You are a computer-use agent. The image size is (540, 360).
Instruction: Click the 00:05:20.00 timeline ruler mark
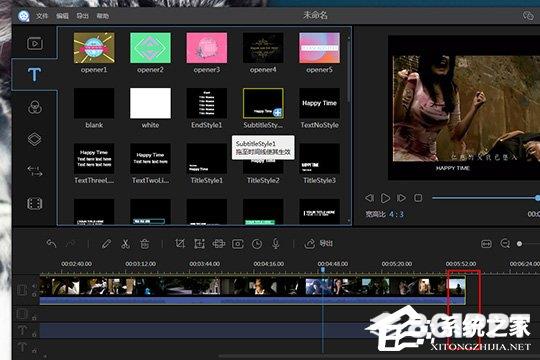coord(397,264)
